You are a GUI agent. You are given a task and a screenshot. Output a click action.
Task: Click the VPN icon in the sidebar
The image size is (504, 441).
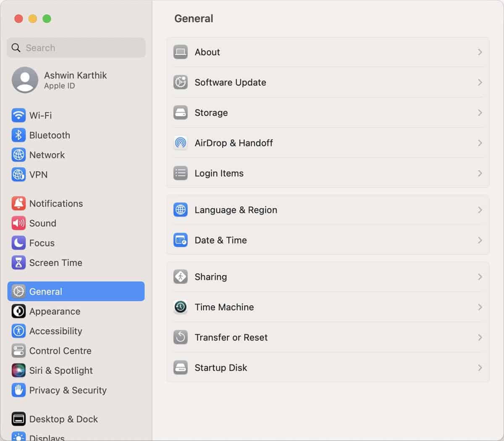tap(18, 174)
